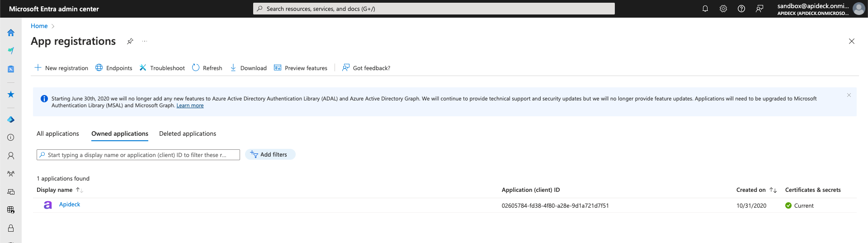Sort by the Display name column
The height and width of the screenshot is (243, 868).
point(60,190)
